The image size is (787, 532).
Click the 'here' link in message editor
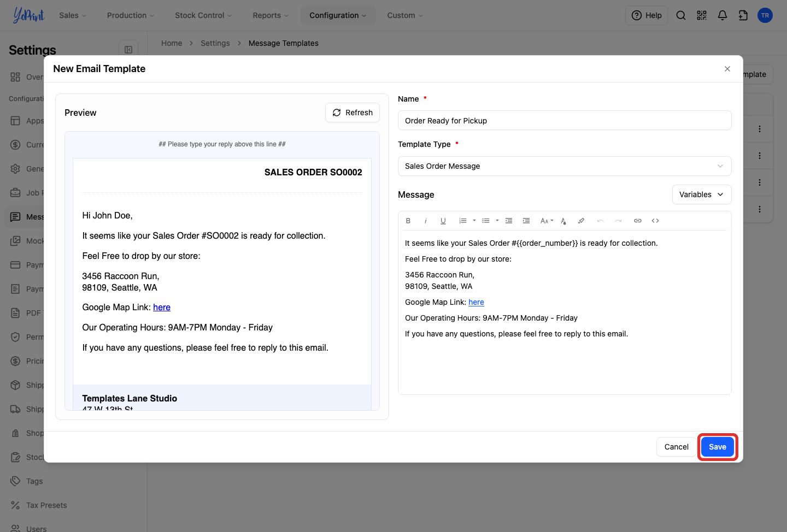pyautogui.click(x=476, y=302)
